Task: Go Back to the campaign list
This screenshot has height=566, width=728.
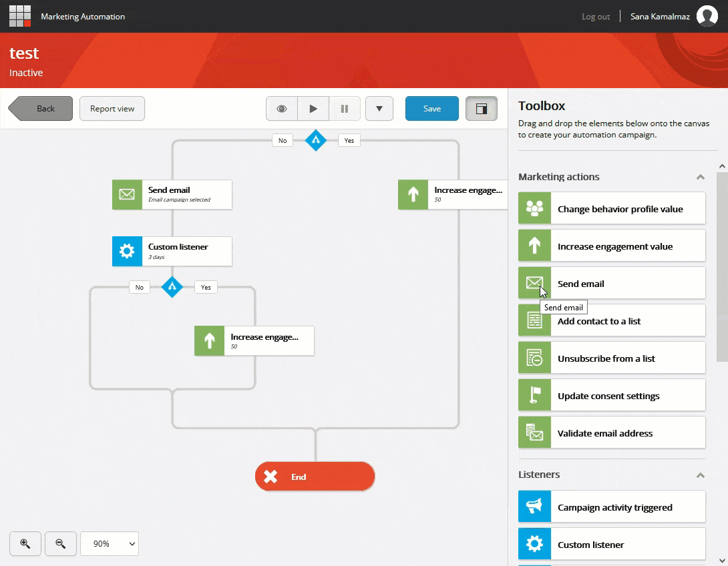Action: (x=40, y=109)
